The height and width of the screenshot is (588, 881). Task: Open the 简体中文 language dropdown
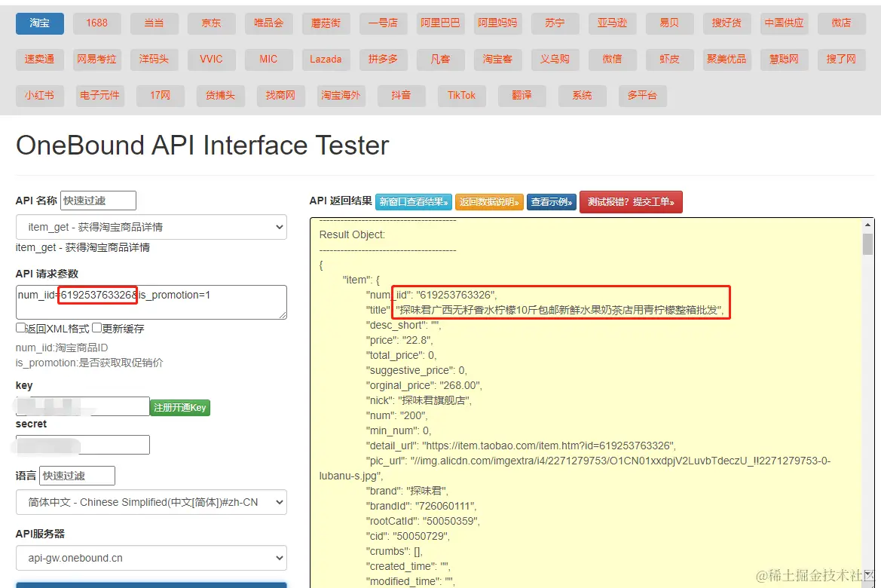click(x=151, y=502)
